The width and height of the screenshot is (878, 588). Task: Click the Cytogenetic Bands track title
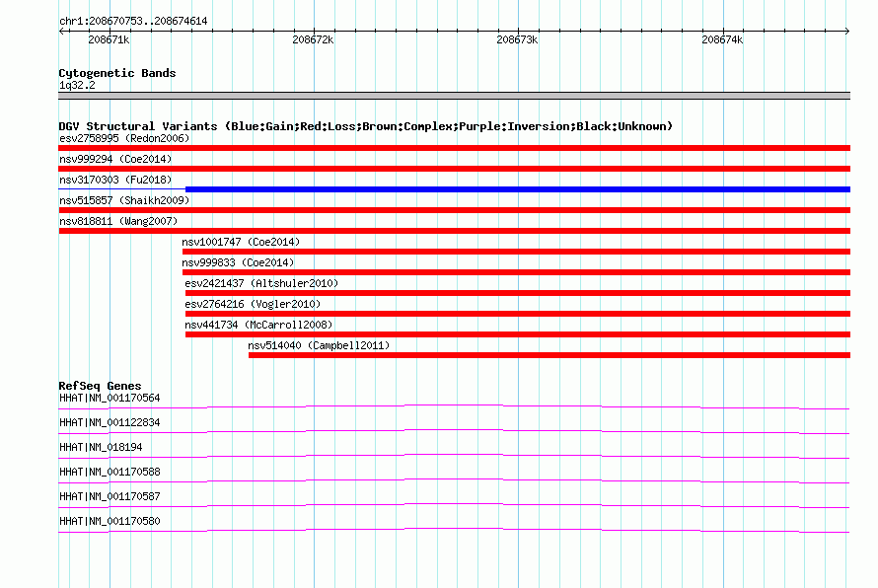point(117,73)
